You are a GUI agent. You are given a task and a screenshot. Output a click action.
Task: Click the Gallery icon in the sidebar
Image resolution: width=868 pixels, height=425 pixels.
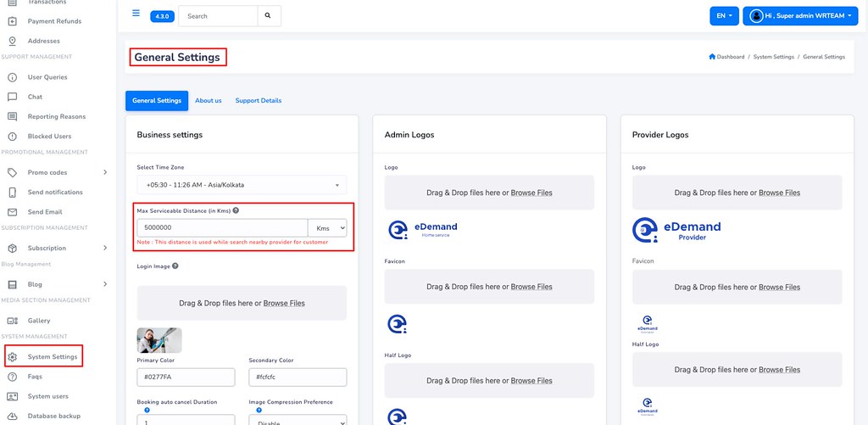pyautogui.click(x=12, y=321)
